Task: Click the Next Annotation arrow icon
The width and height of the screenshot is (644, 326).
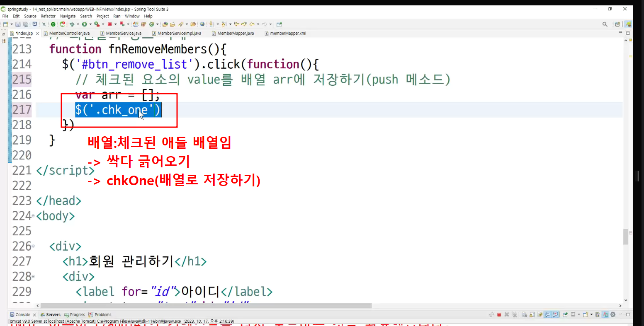Action: pyautogui.click(x=211, y=24)
